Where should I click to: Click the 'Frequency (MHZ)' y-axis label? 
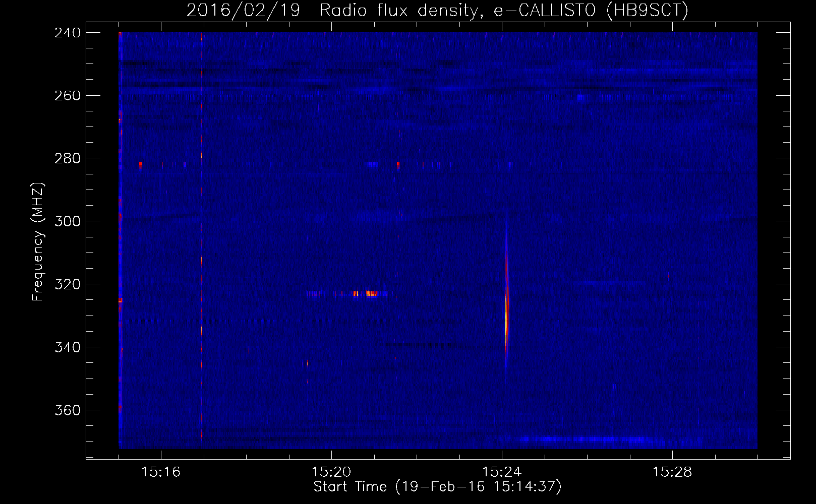[x=38, y=242]
